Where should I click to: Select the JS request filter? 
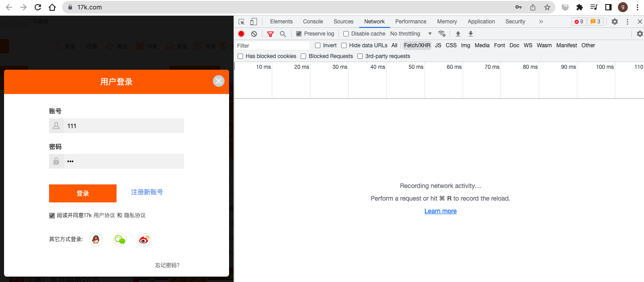click(x=438, y=45)
